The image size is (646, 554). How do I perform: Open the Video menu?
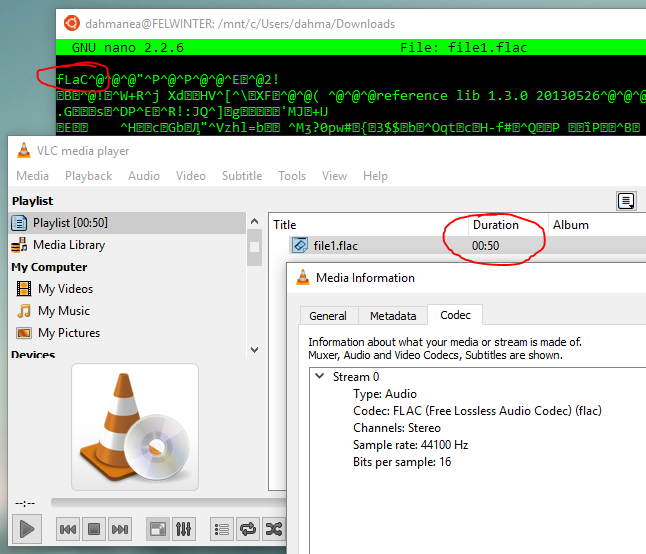click(191, 176)
